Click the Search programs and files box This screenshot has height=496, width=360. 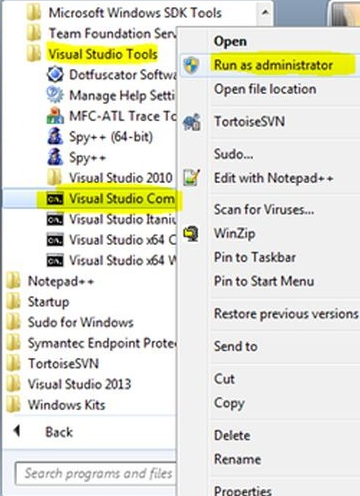pyautogui.click(x=96, y=473)
